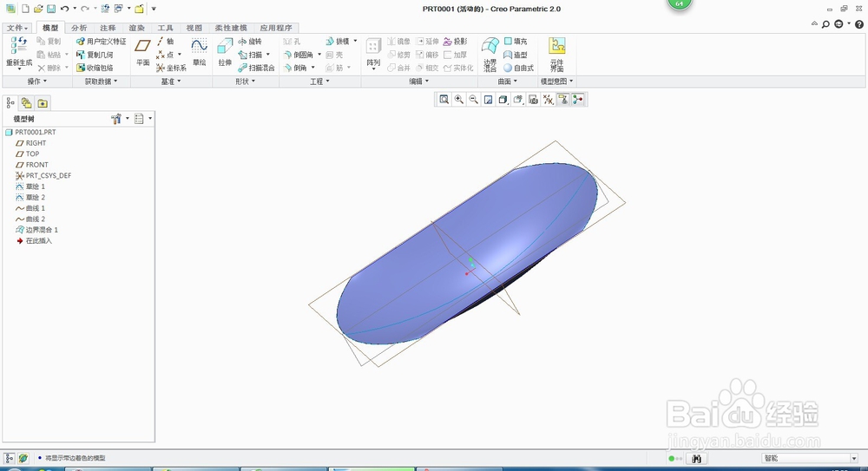868x471 pixels.
Task: Click the Open folder icon
Action: [x=38, y=9]
